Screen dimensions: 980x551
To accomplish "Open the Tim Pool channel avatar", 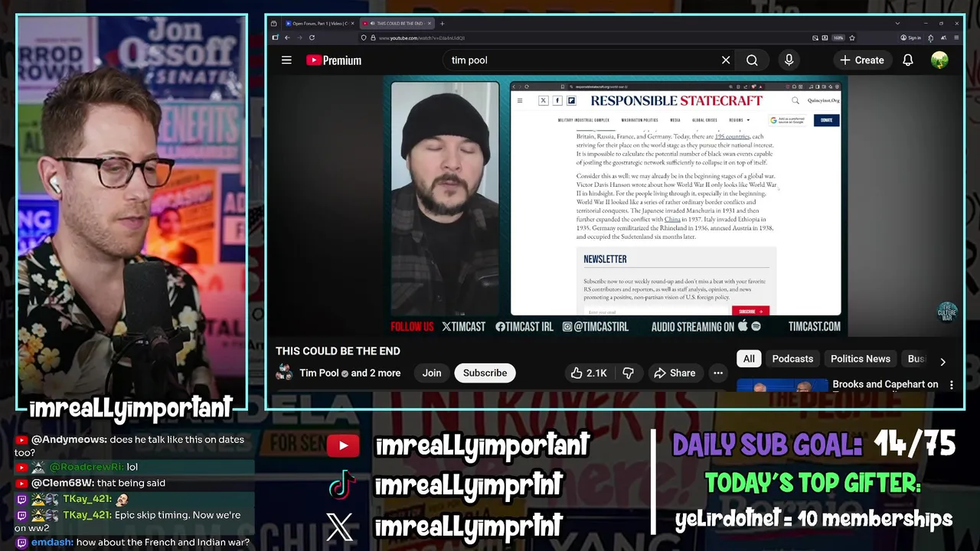I will point(284,373).
